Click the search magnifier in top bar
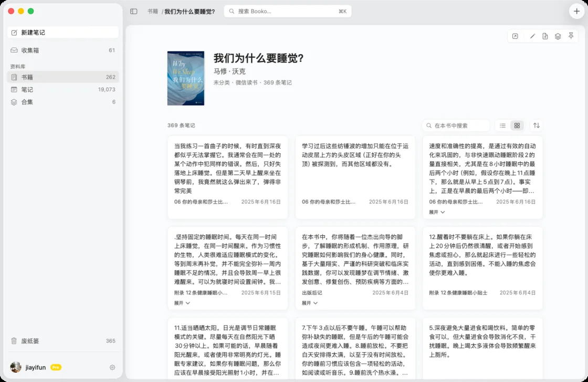 (x=232, y=11)
